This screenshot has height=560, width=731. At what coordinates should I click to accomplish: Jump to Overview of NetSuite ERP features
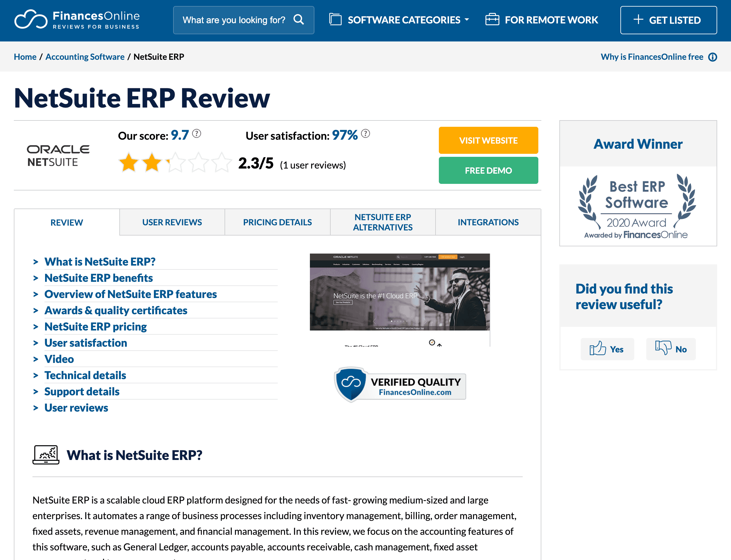tap(130, 294)
